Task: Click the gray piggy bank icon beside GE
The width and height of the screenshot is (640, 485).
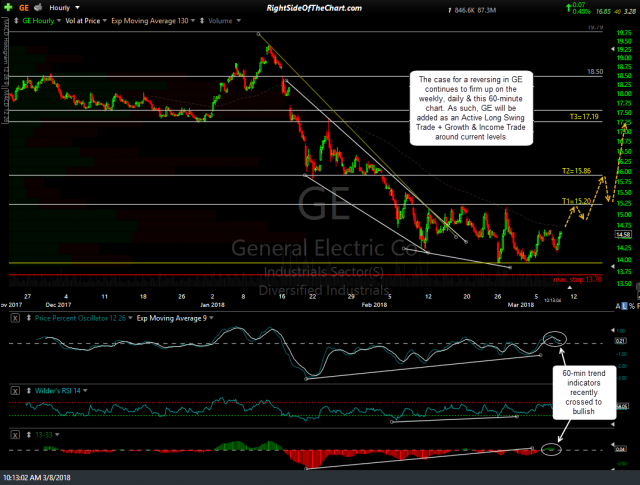Action: (38, 7)
